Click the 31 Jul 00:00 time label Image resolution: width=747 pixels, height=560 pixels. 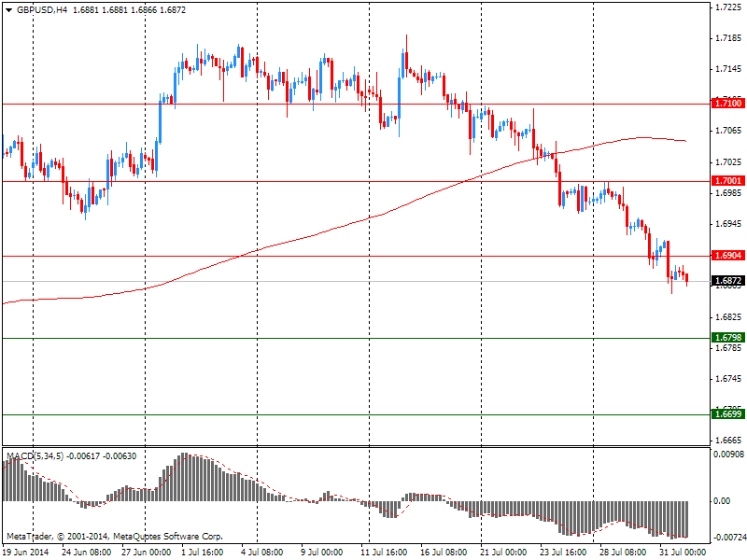[683, 553]
